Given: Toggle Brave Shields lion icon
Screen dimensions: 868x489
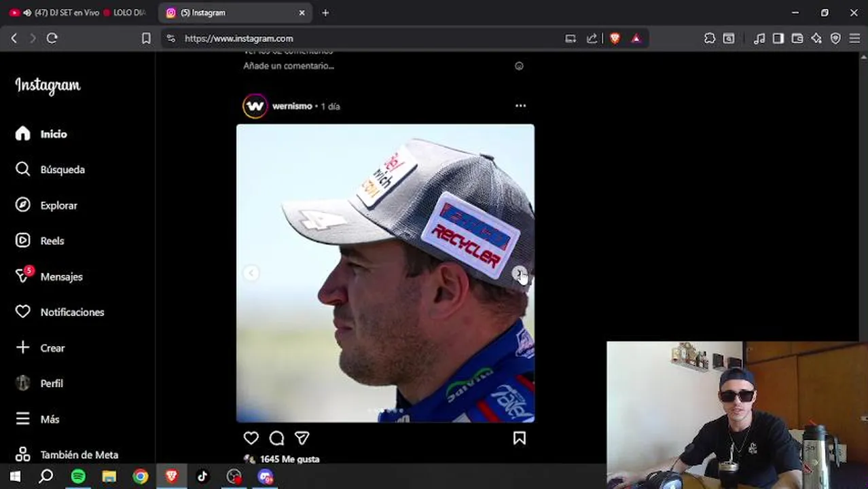Looking at the screenshot, I should click(615, 39).
